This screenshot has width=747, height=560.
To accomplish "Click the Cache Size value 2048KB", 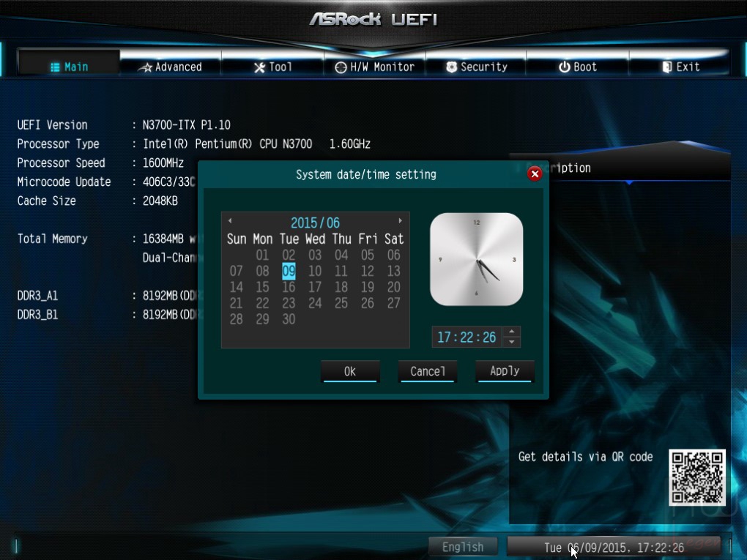I will coord(160,201).
